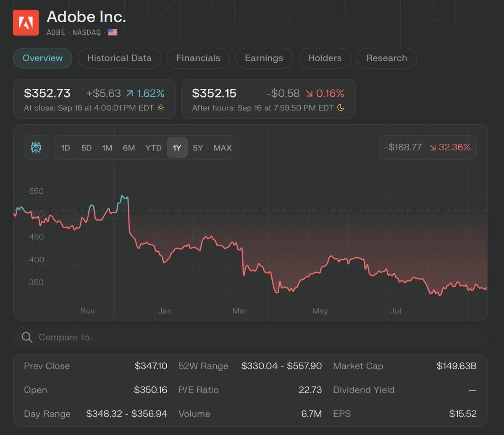Click the Compare to search field
504x435 pixels.
(x=252, y=337)
